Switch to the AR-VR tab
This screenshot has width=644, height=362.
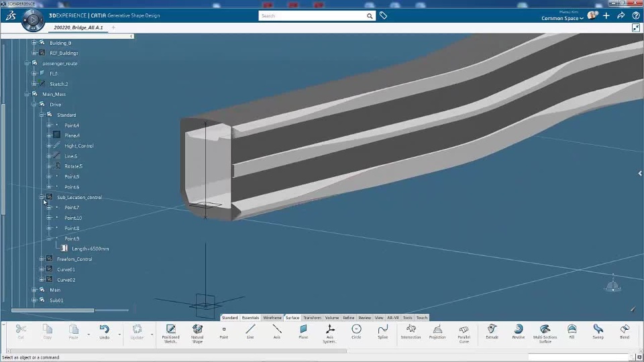(393, 318)
